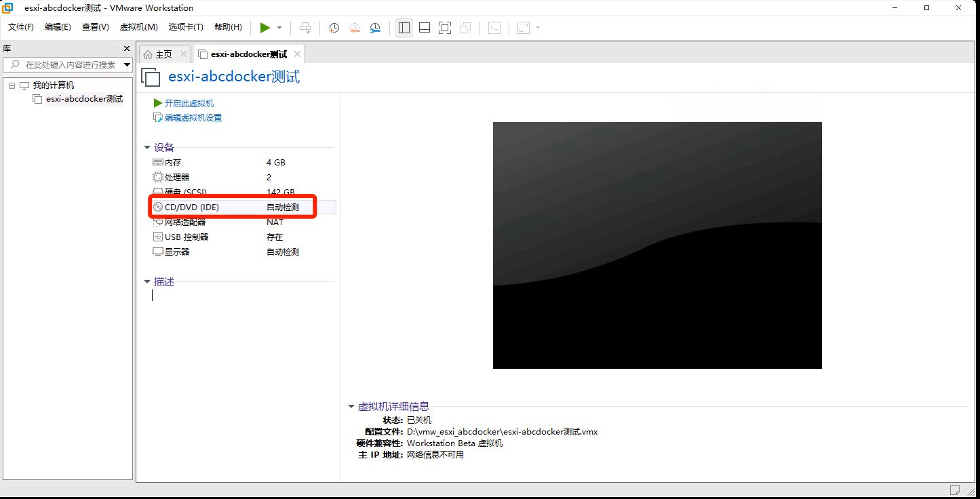Collapse the 描述 section

146,282
